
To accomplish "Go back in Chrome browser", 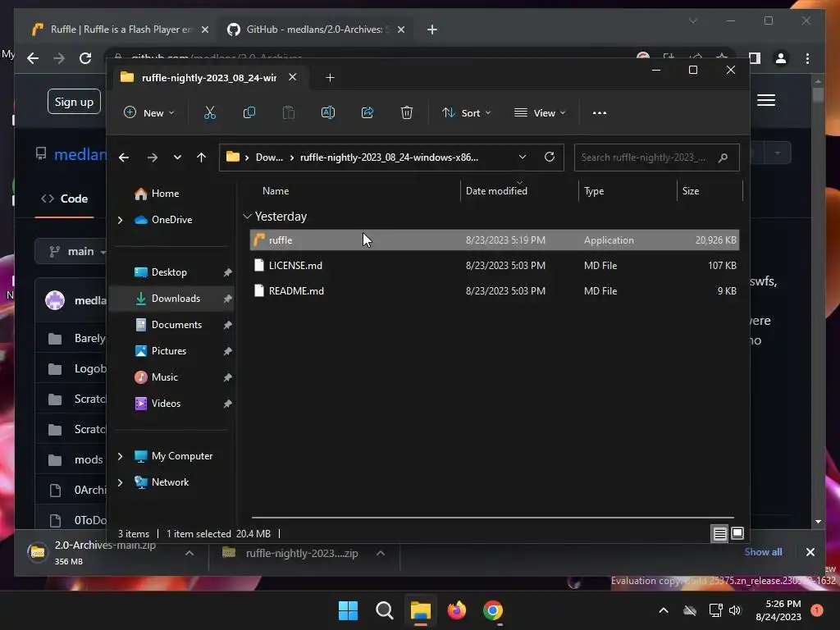I will [x=33, y=58].
